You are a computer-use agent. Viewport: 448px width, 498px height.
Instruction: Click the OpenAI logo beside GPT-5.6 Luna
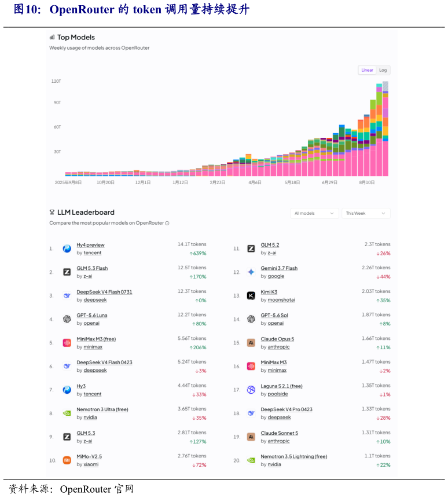tap(67, 319)
